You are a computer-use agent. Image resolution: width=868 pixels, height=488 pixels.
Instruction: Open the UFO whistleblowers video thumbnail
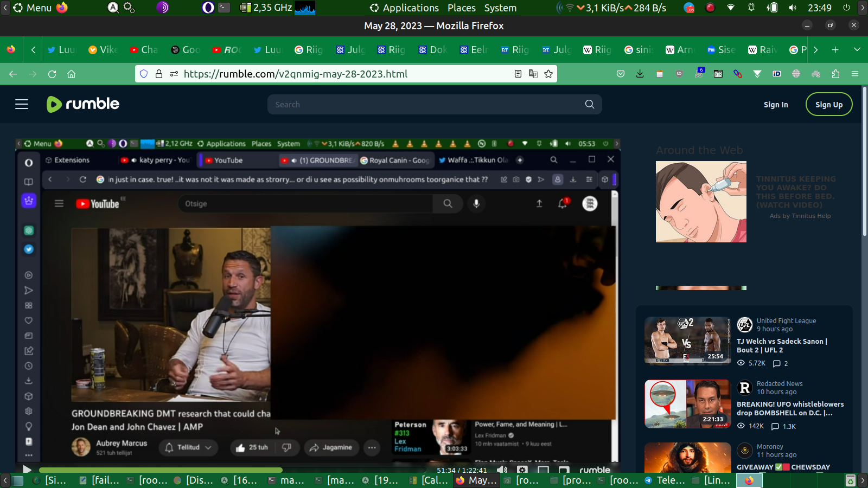tap(688, 404)
